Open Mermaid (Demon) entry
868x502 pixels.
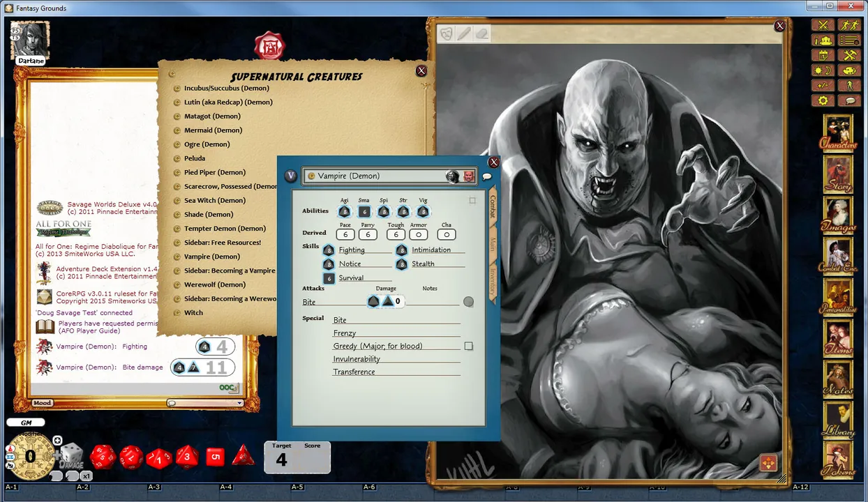click(214, 130)
